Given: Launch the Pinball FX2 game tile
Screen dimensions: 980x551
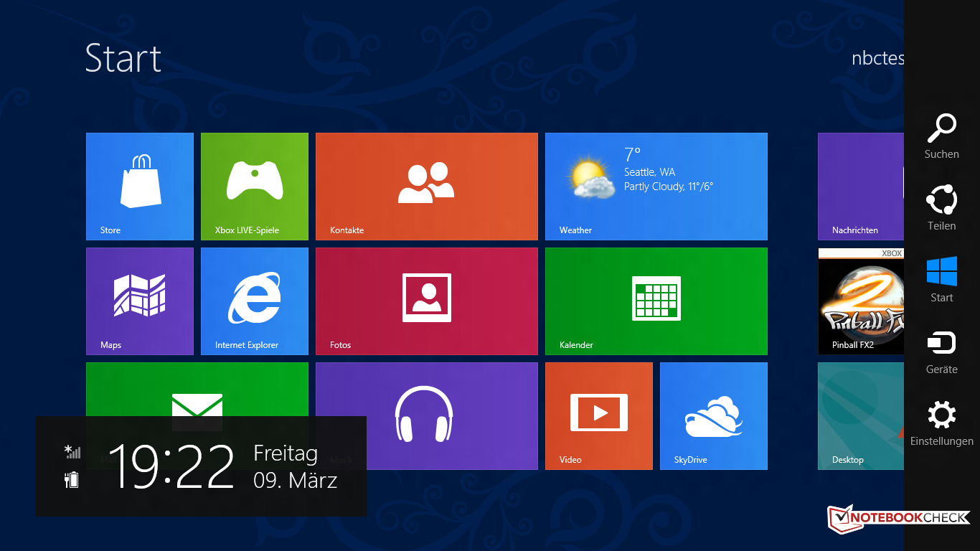Looking at the screenshot, I should [x=861, y=301].
